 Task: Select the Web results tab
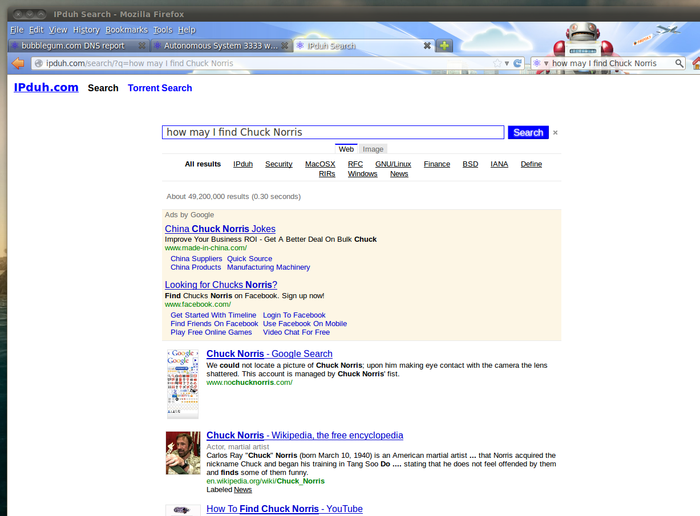(x=346, y=149)
